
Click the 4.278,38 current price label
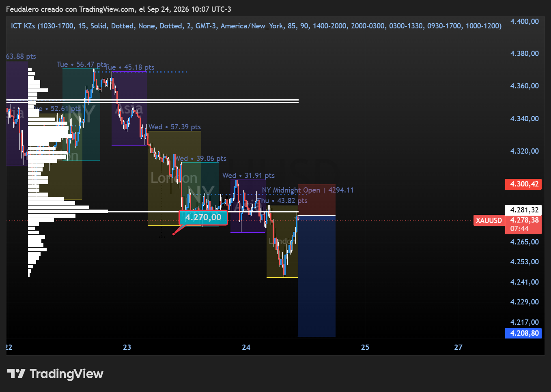(x=524, y=220)
